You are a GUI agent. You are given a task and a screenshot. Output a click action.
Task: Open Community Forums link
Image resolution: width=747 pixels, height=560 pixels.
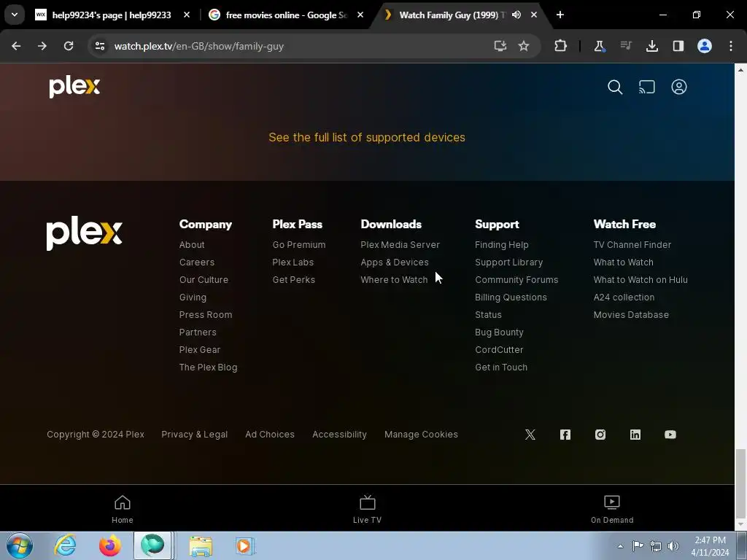[516, 280]
